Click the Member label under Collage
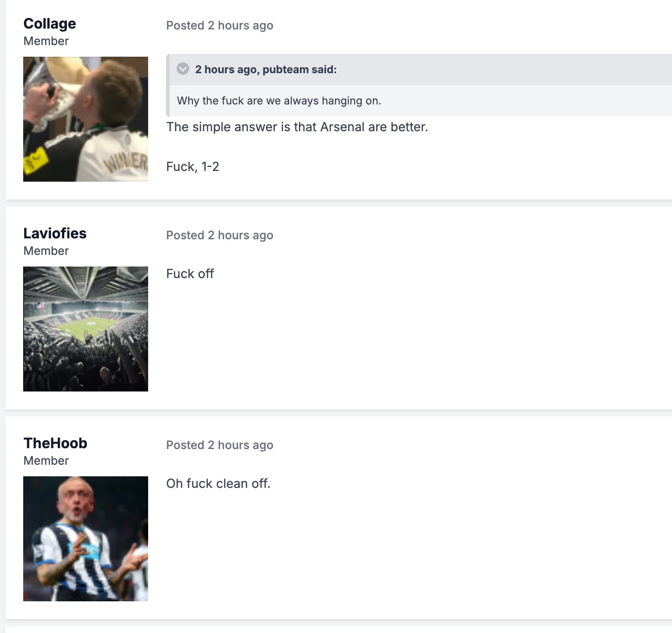Screen dimensions: 672x633 coord(46,41)
